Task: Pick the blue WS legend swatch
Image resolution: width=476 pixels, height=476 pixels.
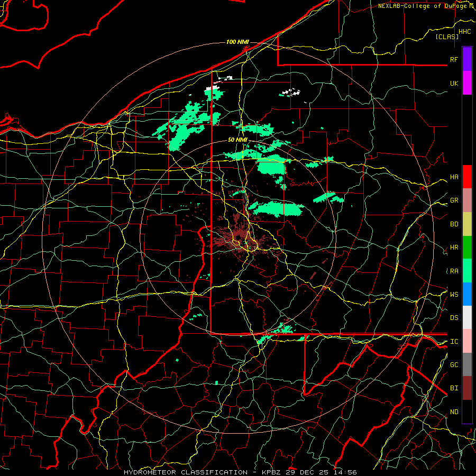Action: click(x=467, y=294)
